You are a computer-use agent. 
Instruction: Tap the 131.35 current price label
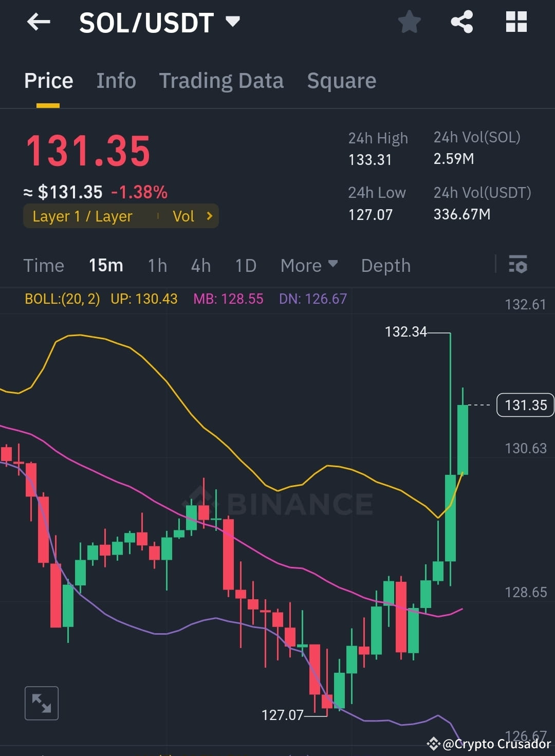click(525, 405)
